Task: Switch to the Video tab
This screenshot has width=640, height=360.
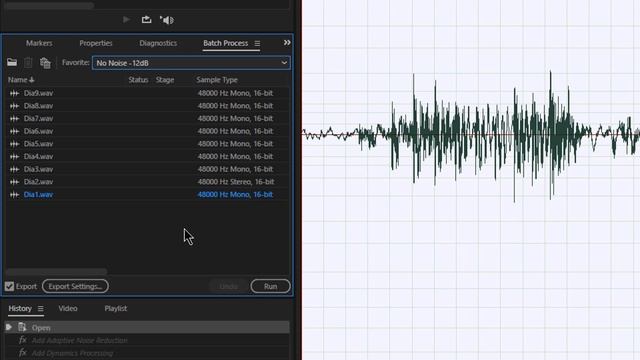Action: pos(68,308)
